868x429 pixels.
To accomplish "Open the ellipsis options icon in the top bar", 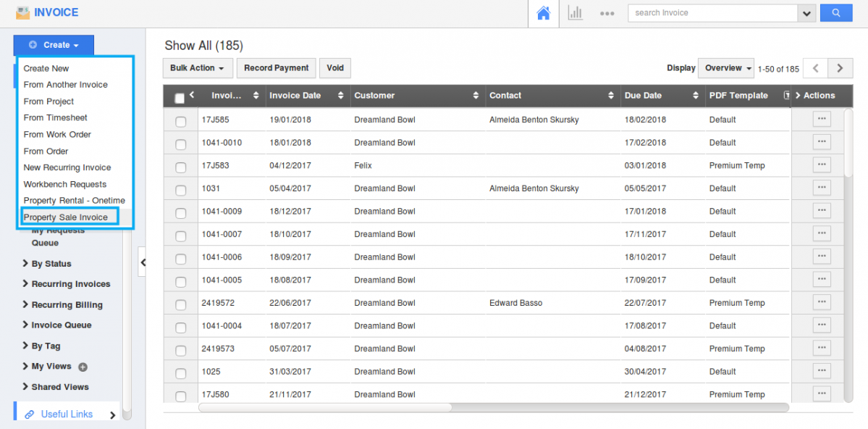I will pyautogui.click(x=607, y=12).
